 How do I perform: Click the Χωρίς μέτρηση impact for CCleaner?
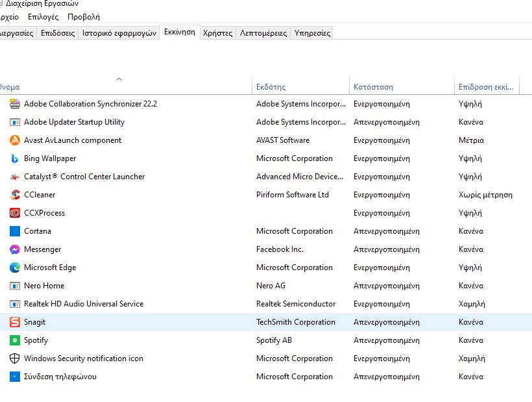click(x=485, y=195)
